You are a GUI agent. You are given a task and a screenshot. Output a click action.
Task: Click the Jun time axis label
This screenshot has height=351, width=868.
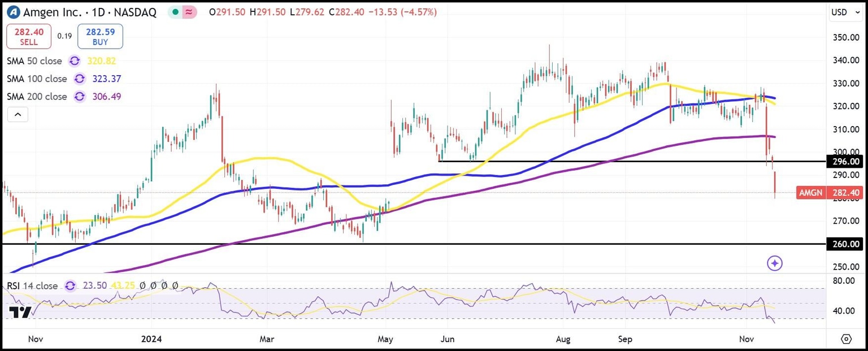tap(448, 339)
